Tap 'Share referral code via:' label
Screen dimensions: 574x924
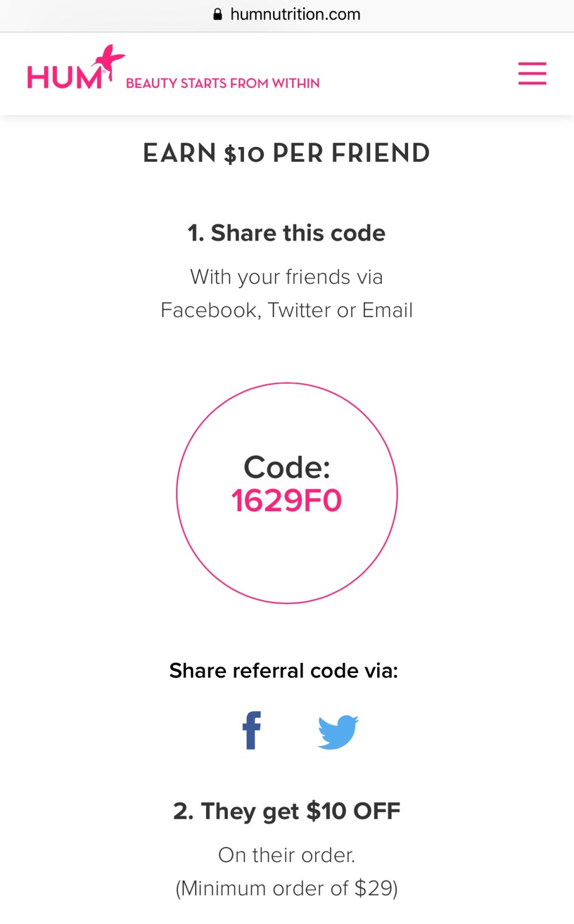pos(284,671)
